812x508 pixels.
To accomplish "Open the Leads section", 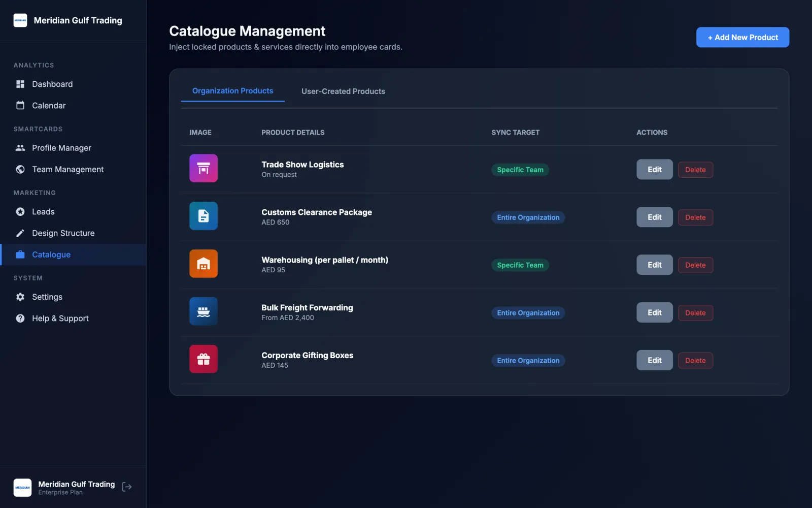I will coord(73,212).
